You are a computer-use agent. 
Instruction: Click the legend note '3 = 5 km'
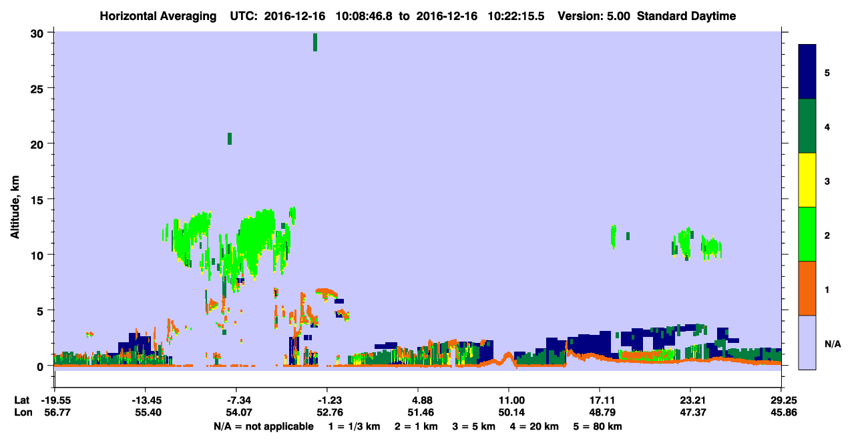[475, 426]
